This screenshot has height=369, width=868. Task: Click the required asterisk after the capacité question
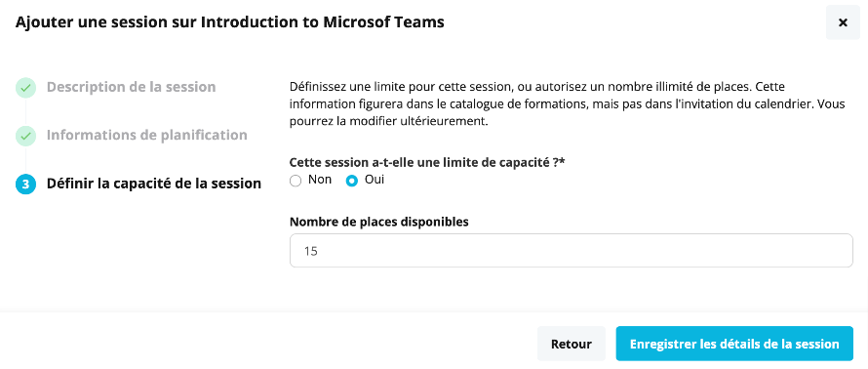(563, 161)
